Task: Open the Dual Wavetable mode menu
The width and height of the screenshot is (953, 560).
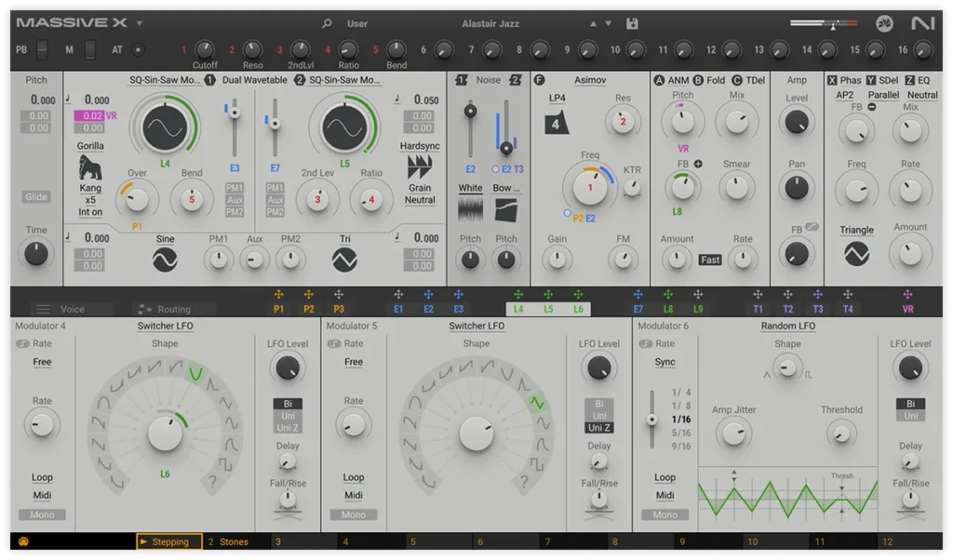Action: (254, 80)
